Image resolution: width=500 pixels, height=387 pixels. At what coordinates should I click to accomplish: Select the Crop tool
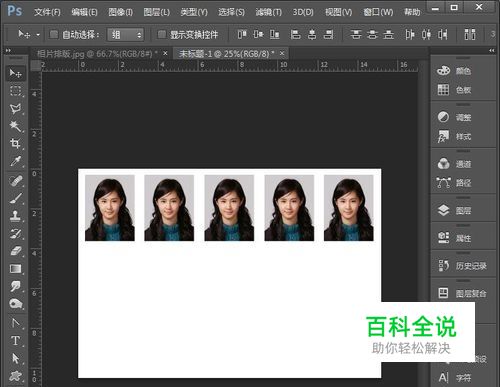[x=15, y=143]
